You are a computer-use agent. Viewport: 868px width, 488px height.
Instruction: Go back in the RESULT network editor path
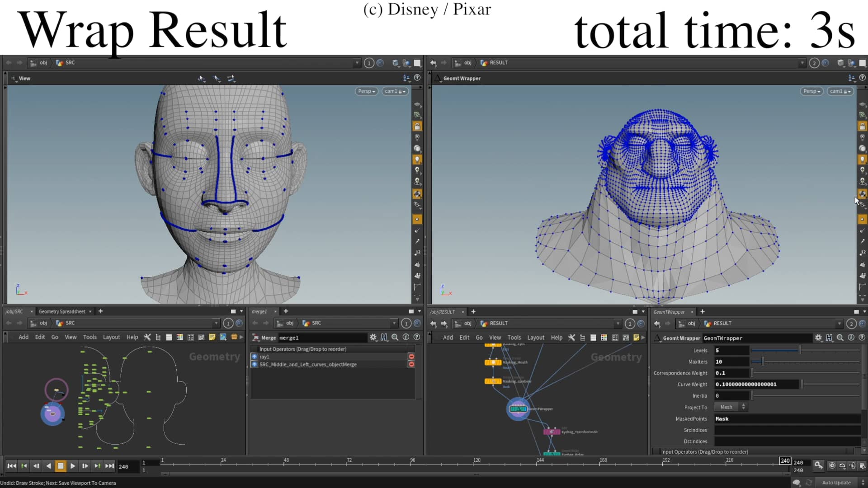tap(434, 324)
